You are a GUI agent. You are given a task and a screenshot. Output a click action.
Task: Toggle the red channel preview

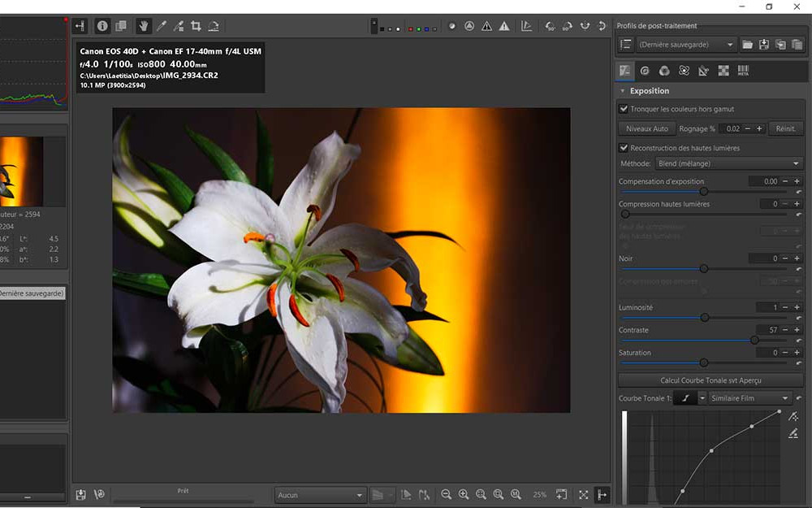coord(411,29)
